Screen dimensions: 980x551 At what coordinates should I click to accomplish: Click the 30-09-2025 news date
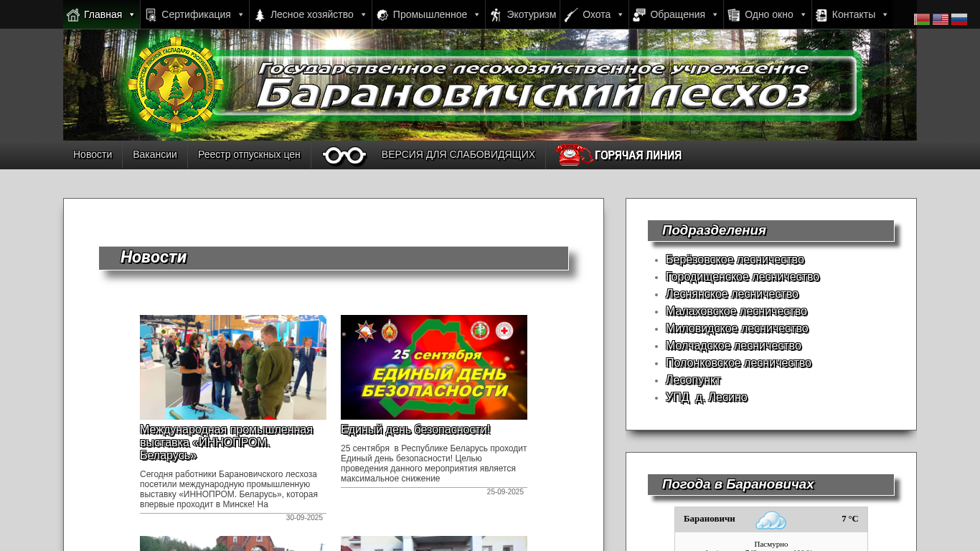tap(304, 518)
